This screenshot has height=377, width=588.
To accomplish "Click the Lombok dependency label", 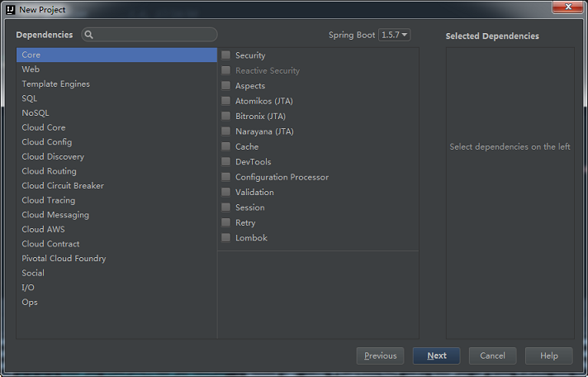I will tap(251, 237).
